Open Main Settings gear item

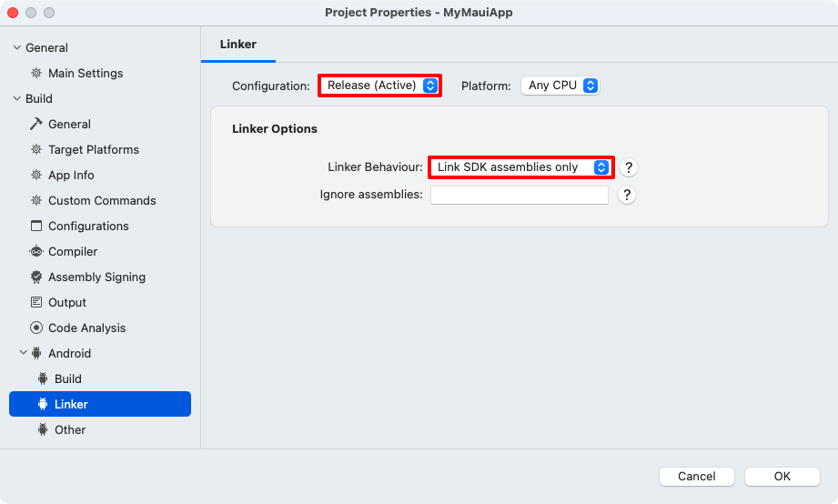pyautogui.click(x=77, y=73)
